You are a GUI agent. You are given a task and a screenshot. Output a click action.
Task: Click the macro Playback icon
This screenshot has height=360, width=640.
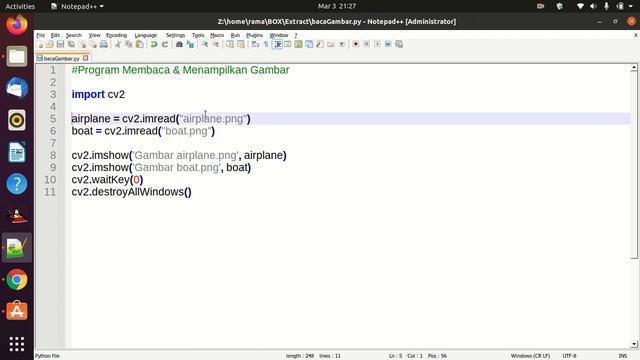[377, 44]
